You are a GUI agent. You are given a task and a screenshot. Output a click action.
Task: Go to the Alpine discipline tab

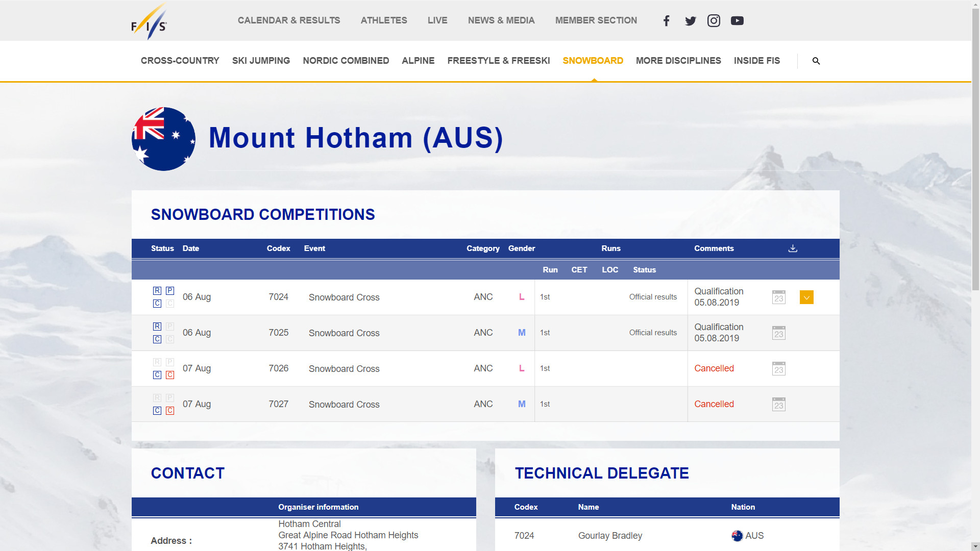pos(418,61)
